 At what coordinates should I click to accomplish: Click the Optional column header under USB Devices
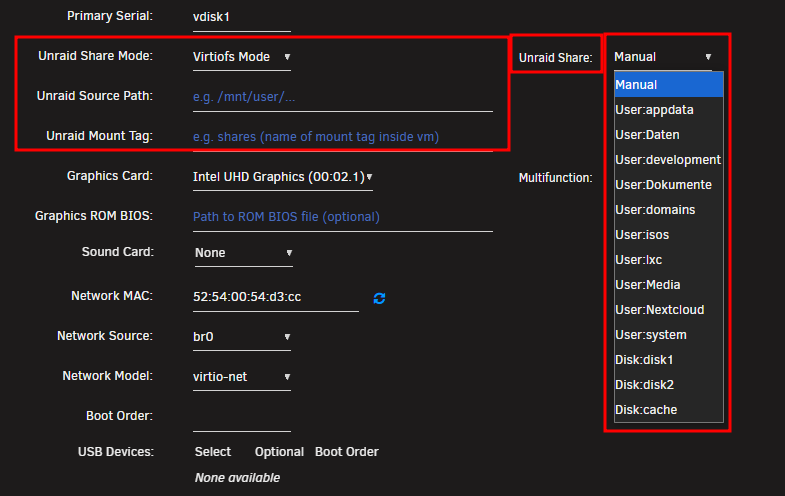(279, 451)
